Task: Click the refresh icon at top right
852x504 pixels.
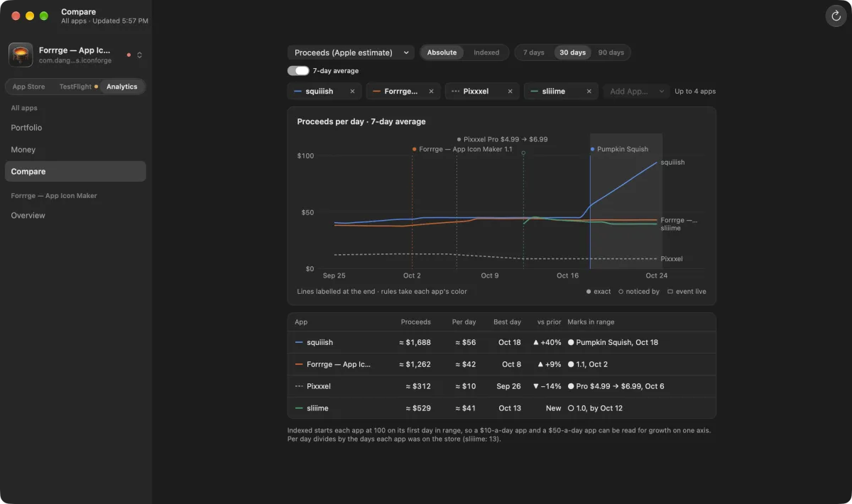Action: click(x=836, y=16)
